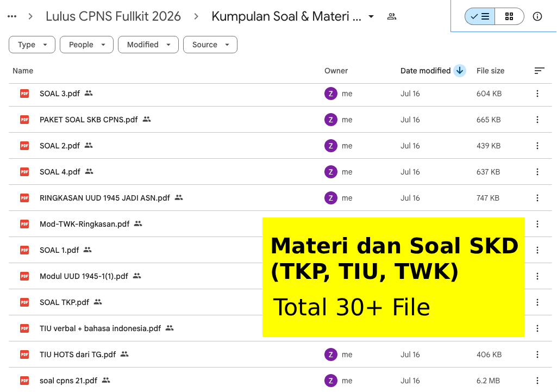Open more actions for RINGKASAN UUD 1945 JADI ASN.pdf
557x392 pixels.
537,198
